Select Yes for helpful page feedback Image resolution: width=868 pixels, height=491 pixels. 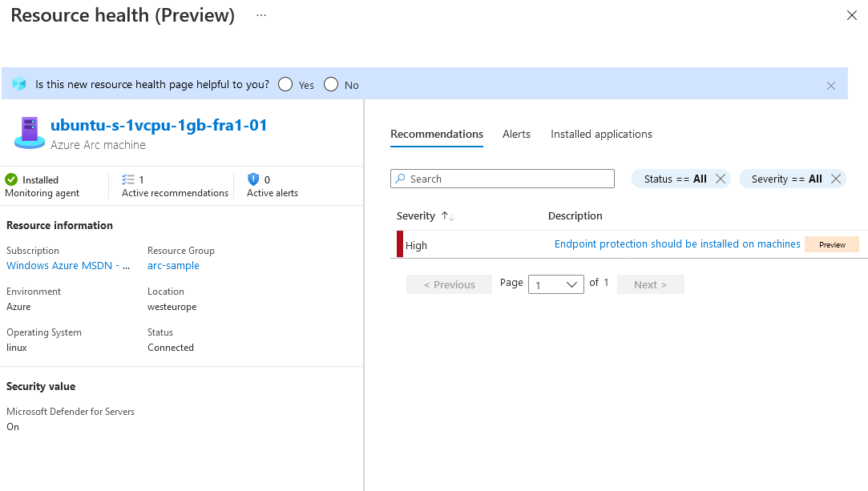(285, 85)
